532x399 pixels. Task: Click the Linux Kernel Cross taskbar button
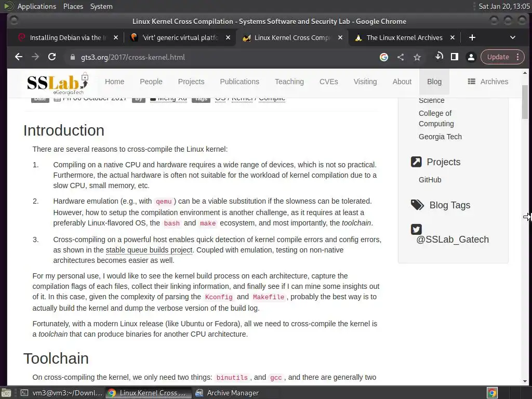[x=148, y=393]
